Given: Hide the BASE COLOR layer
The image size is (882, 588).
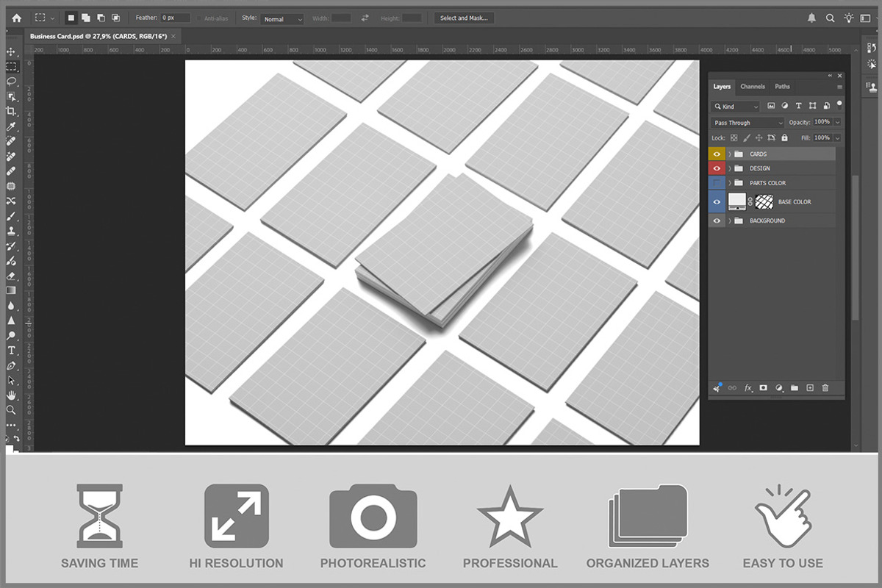Looking at the screenshot, I should (x=717, y=201).
